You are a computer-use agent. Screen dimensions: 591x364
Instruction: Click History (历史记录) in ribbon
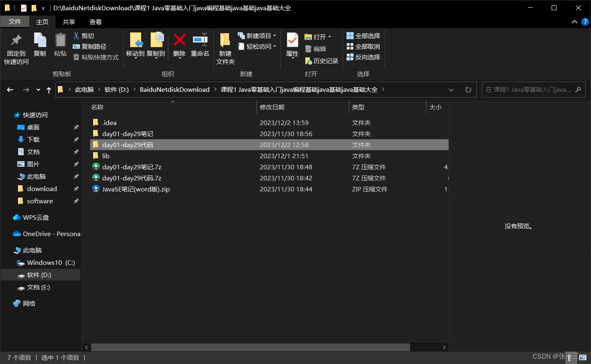pyautogui.click(x=322, y=61)
